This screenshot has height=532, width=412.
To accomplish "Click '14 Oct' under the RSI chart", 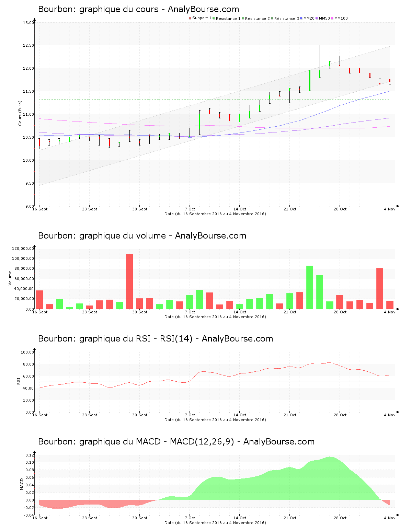I will [x=240, y=415].
